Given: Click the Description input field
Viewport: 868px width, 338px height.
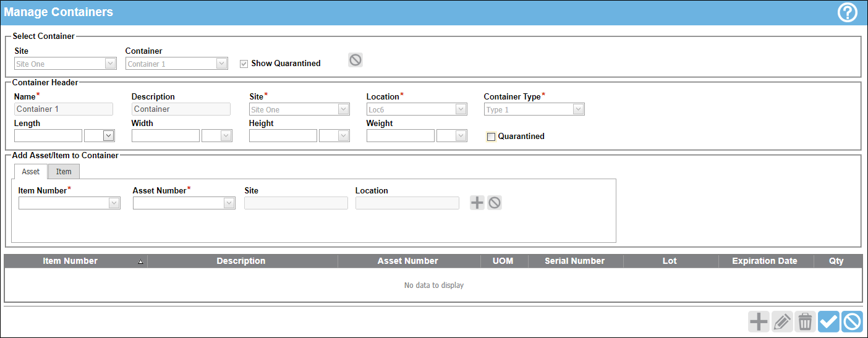Looking at the screenshot, I should click(181, 109).
